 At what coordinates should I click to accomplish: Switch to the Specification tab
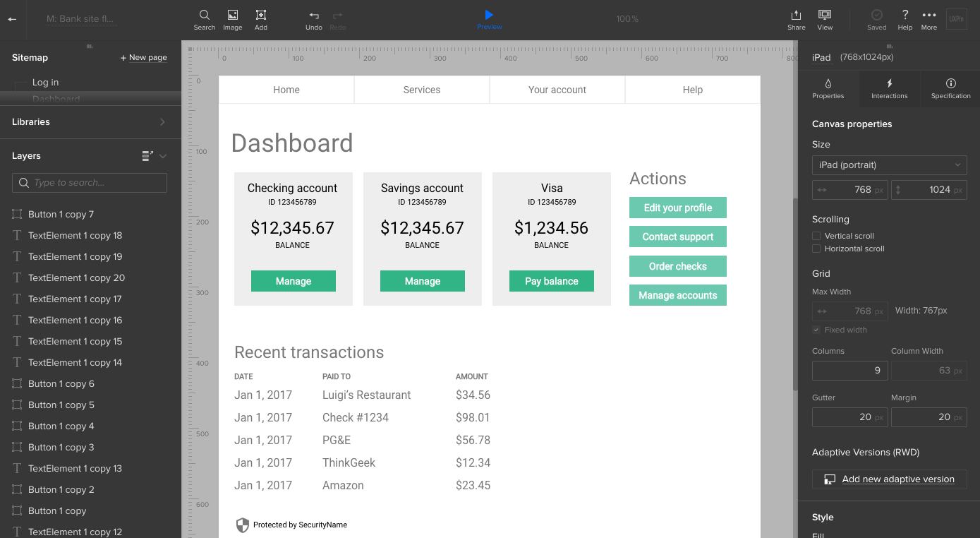(950, 89)
